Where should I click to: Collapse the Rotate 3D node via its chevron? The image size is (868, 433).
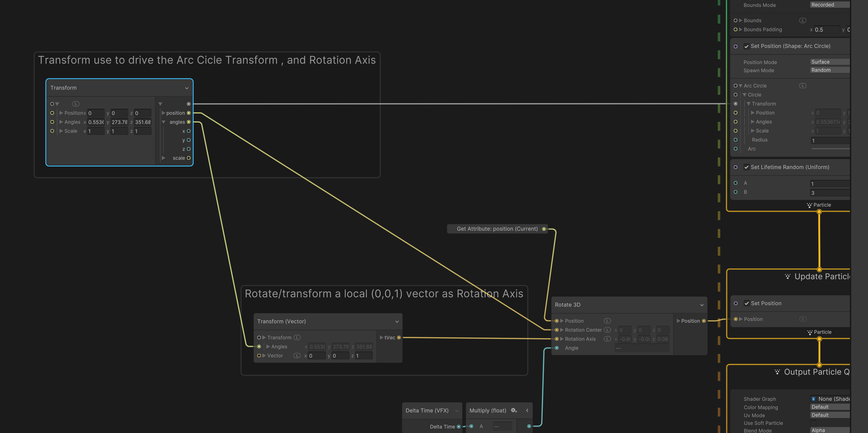(x=701, y=305)
